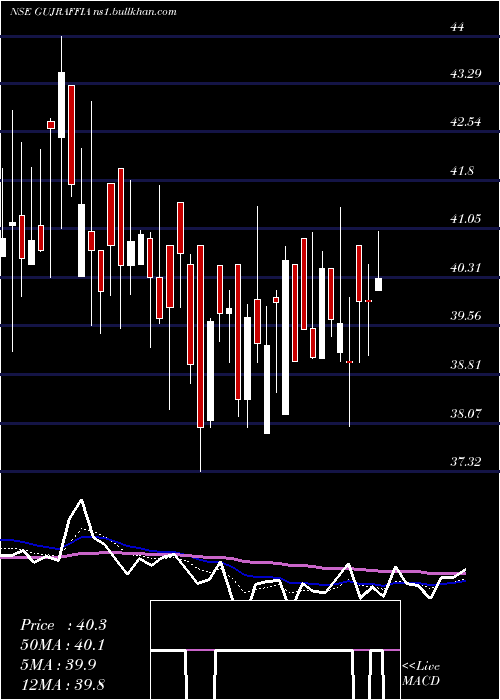The image size is (500, 700).
Task: Click the last white candlestick on the right
Action: click(378, 284)
